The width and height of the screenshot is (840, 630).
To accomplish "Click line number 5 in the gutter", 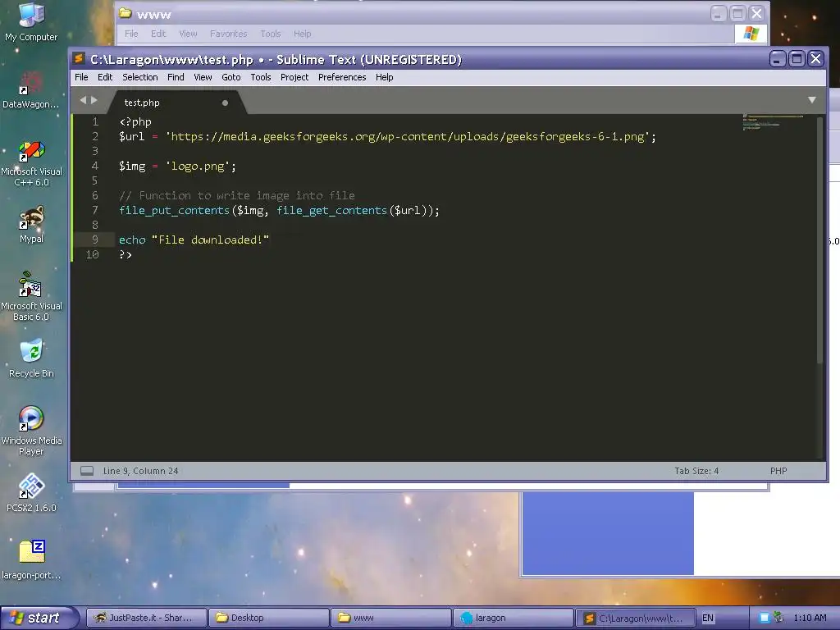I will [x=95, y=180].
